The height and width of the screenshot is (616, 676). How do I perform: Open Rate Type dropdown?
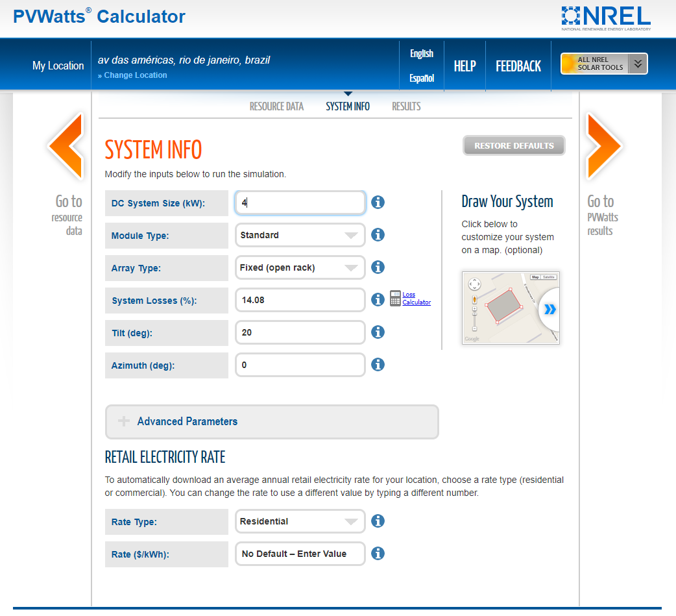click(x=300, y=521)
